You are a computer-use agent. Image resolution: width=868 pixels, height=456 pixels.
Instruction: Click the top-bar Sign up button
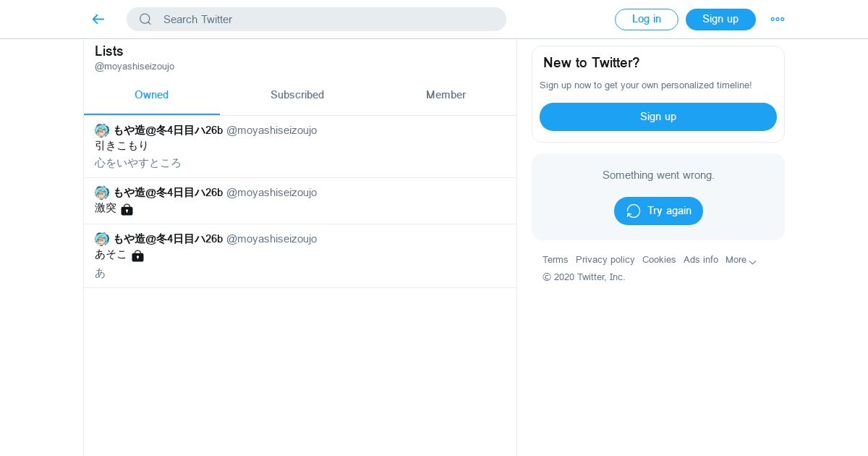point(720,20)
